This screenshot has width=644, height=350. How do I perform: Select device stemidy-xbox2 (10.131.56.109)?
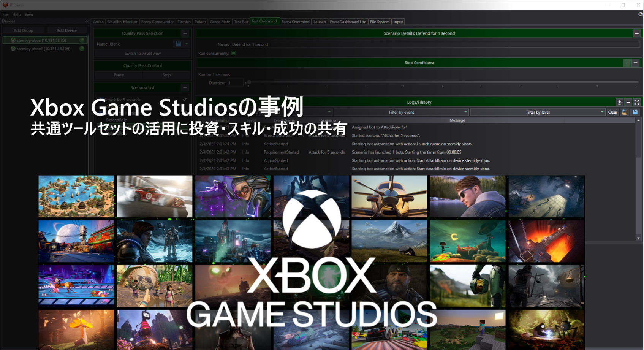[45, 49]
